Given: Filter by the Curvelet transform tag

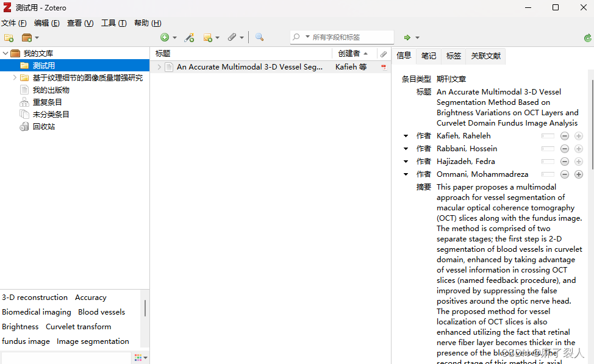Looking at the screenshot, I should (x=79, y=326).
